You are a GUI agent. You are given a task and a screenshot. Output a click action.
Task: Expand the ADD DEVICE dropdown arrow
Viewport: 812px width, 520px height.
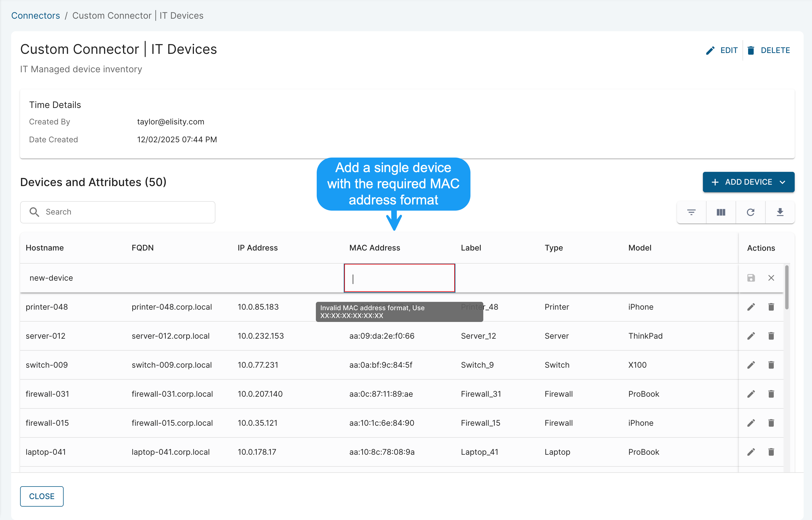pos(782,182)
